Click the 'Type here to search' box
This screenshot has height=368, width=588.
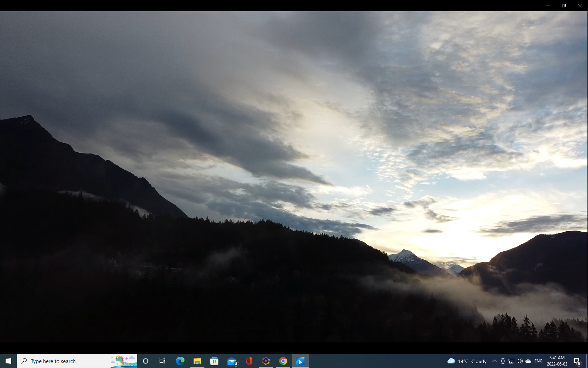point(77,361)
